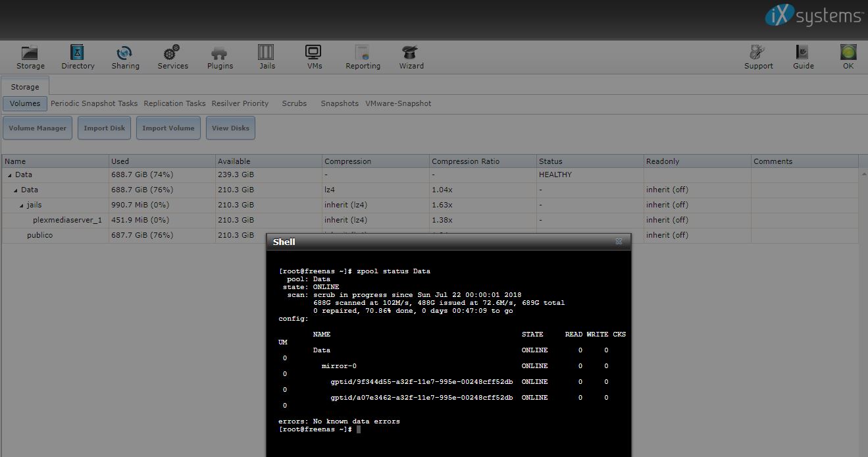Open Resilver Priority tab
The image size is (868, 457).
coord(240,103)
